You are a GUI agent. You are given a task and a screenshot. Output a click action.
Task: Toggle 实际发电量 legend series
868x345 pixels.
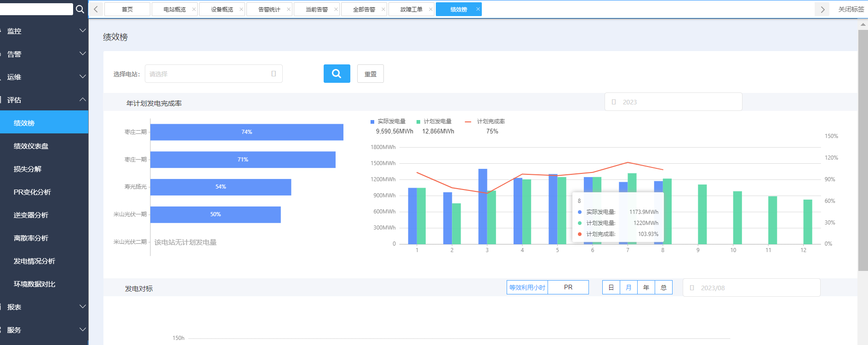pos(388,121)
